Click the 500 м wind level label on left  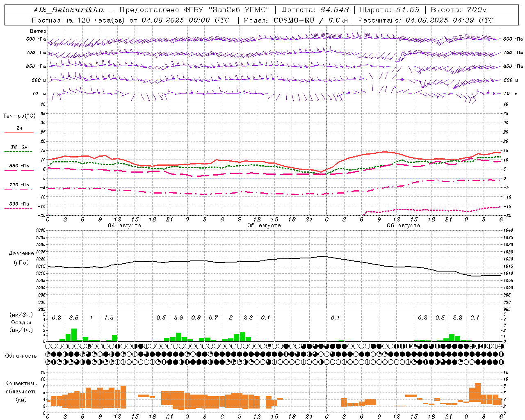tap(39, 80)
